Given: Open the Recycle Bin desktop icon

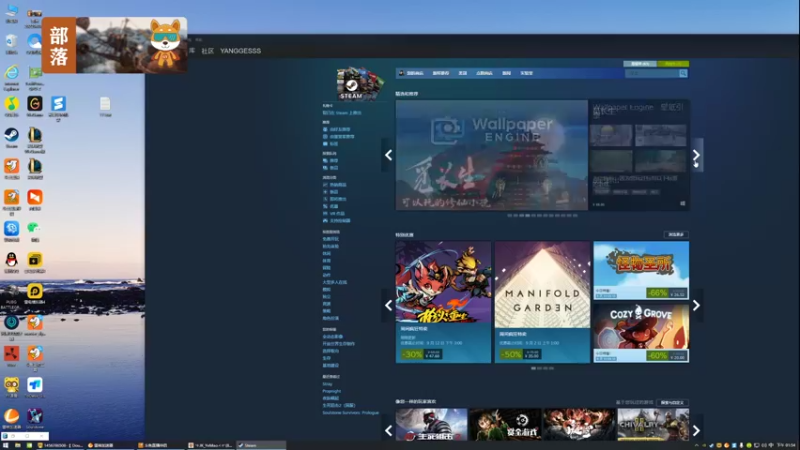Looking at the screenshot, I should point(11,44).
